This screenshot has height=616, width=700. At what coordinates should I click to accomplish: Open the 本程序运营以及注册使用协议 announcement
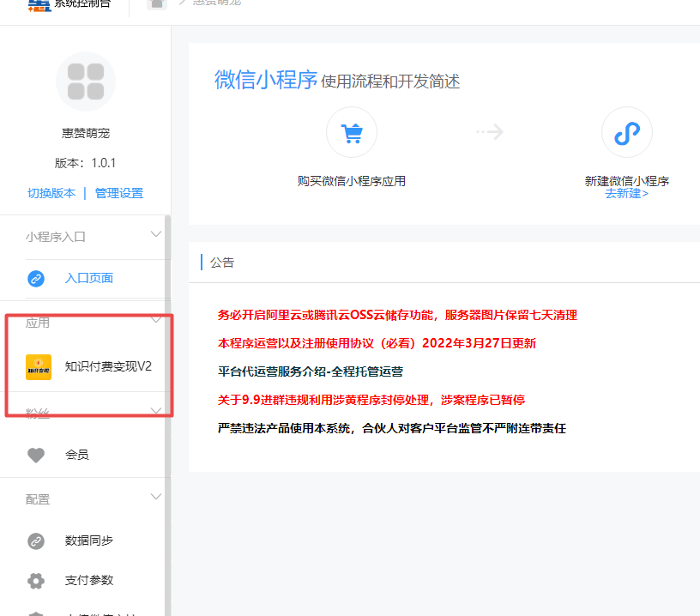click(x=377, y=343)
